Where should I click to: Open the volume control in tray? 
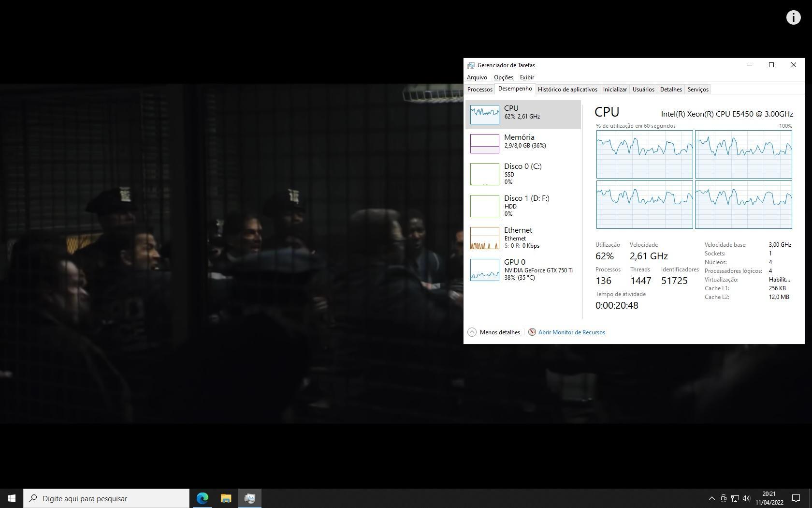(746, 498)
